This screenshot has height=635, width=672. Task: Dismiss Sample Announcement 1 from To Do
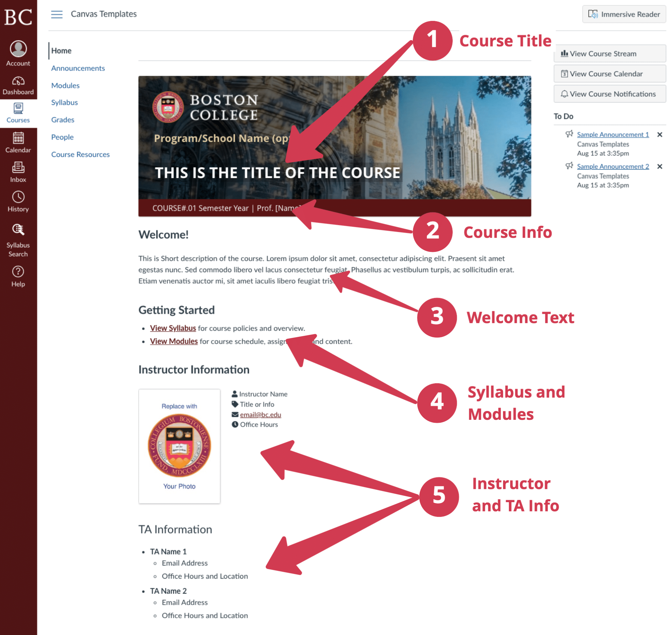pyautogui.click(x=660, y=135)
